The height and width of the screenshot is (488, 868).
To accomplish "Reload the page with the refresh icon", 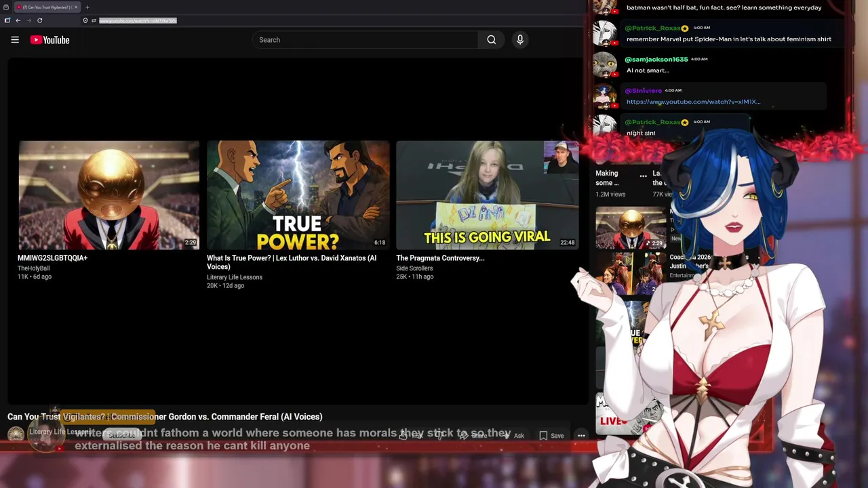I will click(x=39, y=20).
